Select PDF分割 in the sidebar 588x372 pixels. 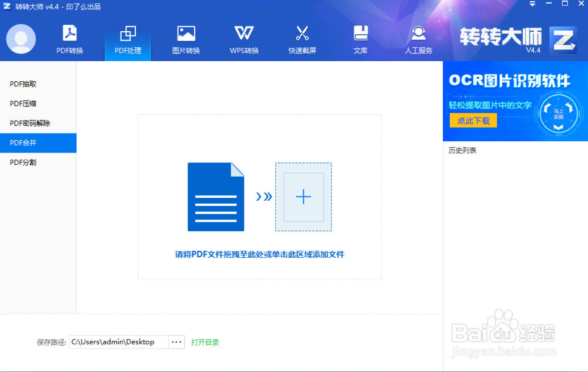coord(38,162)
